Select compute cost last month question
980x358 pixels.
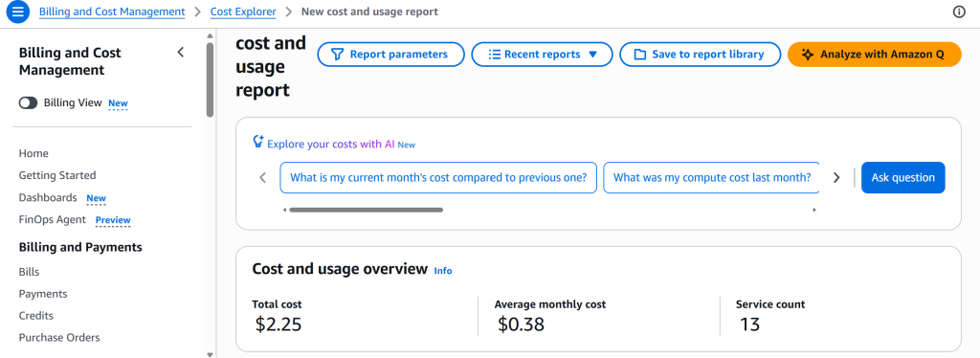tap(711, 178)
